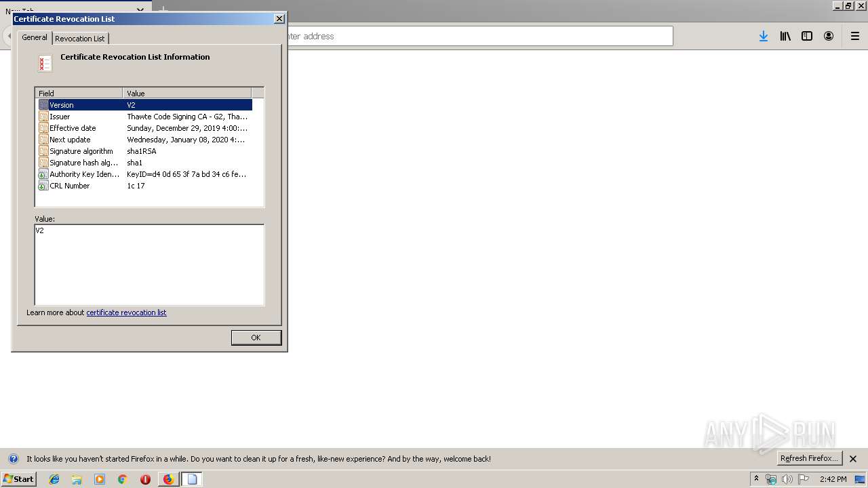Select the General tab

point(35,37)
